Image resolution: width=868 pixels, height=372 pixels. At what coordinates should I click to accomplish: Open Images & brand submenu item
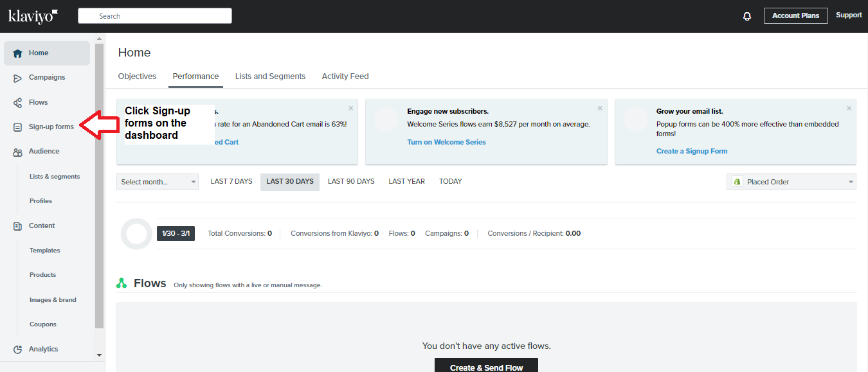coord(53,300)
